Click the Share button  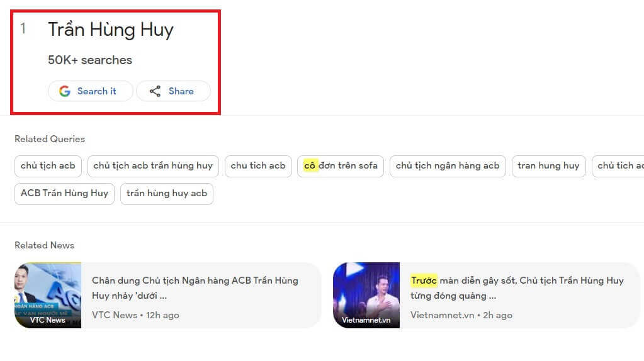tap(173, 91)
